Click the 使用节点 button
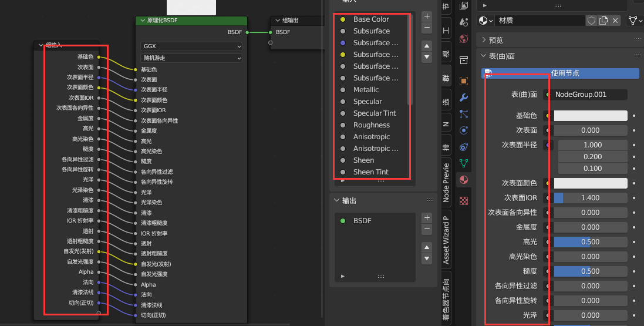This screenshot has height=326, width=644. click(x=560, y=73)
